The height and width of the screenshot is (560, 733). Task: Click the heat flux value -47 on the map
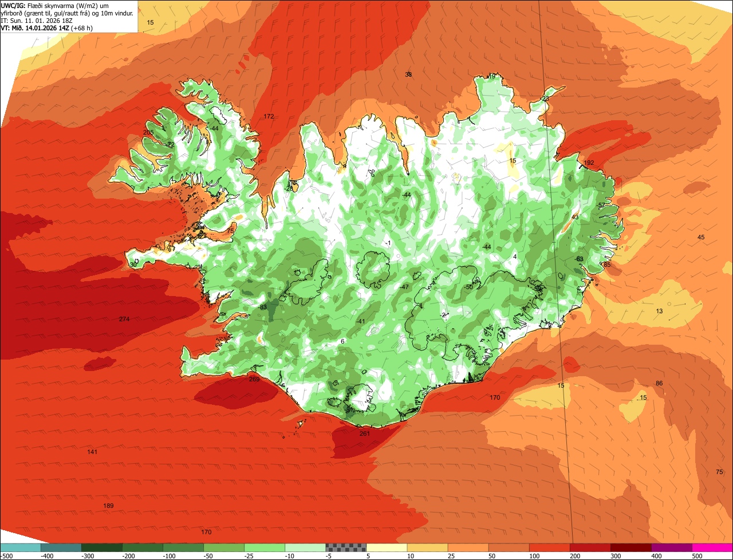click(404, 287)
